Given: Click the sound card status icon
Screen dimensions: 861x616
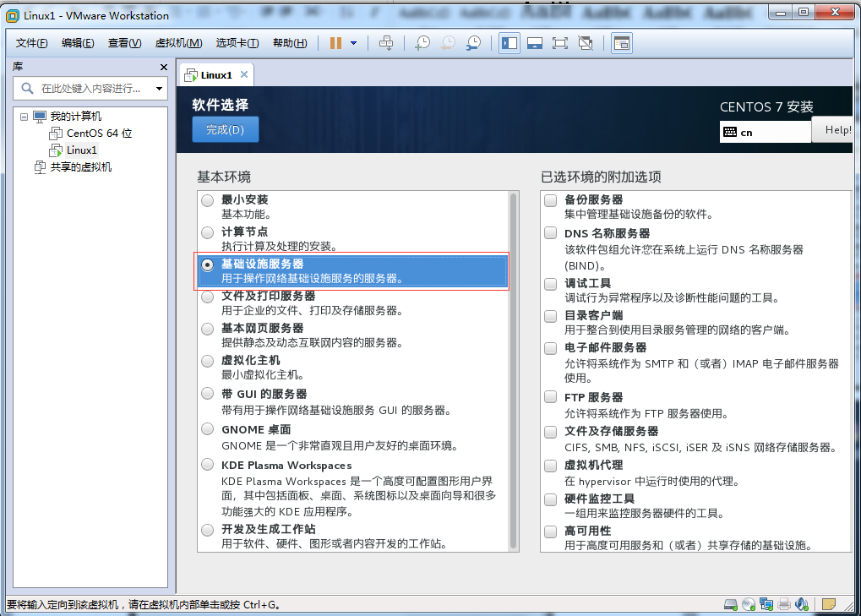Looking at the screenshot, I should (802, 604).
